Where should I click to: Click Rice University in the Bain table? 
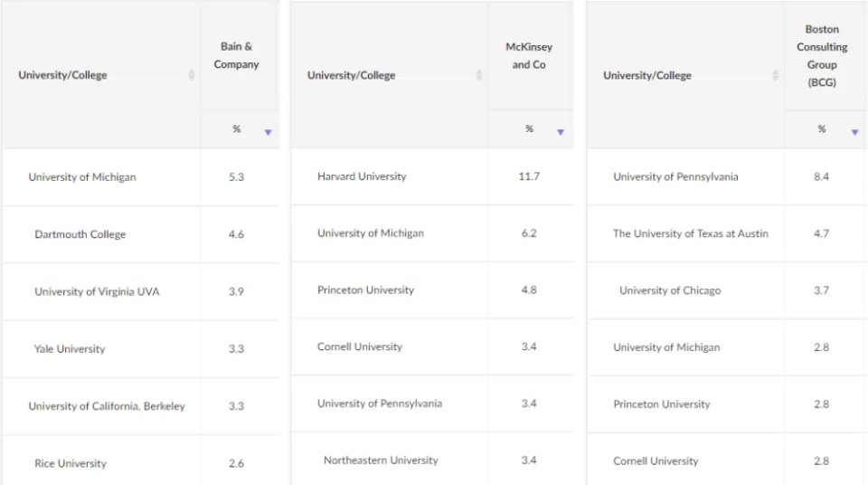pos(71,463)
